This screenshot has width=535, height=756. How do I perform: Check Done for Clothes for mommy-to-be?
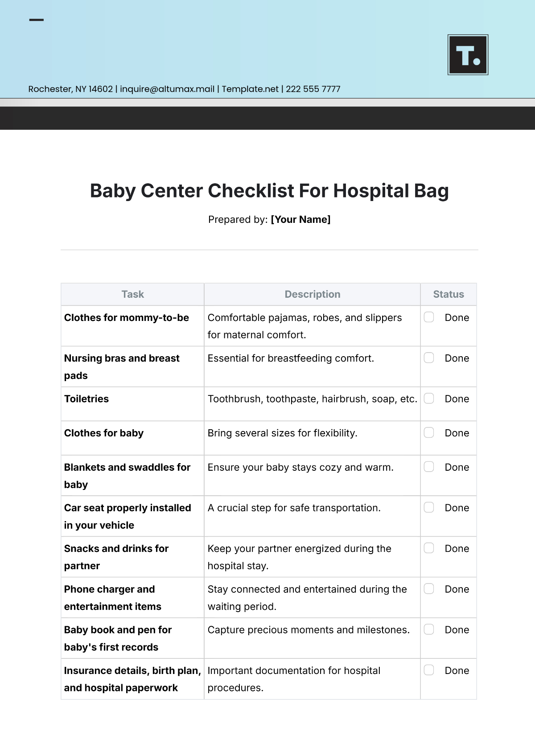coord(429,317)
